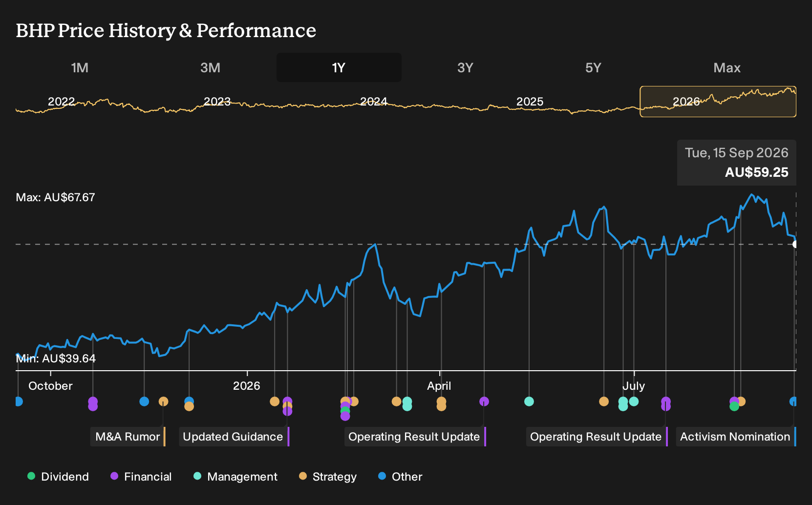This screenshot has width=812, height=505.
Task: Click the October axis label
Action: pyautogui.click(x=50, y=386)
